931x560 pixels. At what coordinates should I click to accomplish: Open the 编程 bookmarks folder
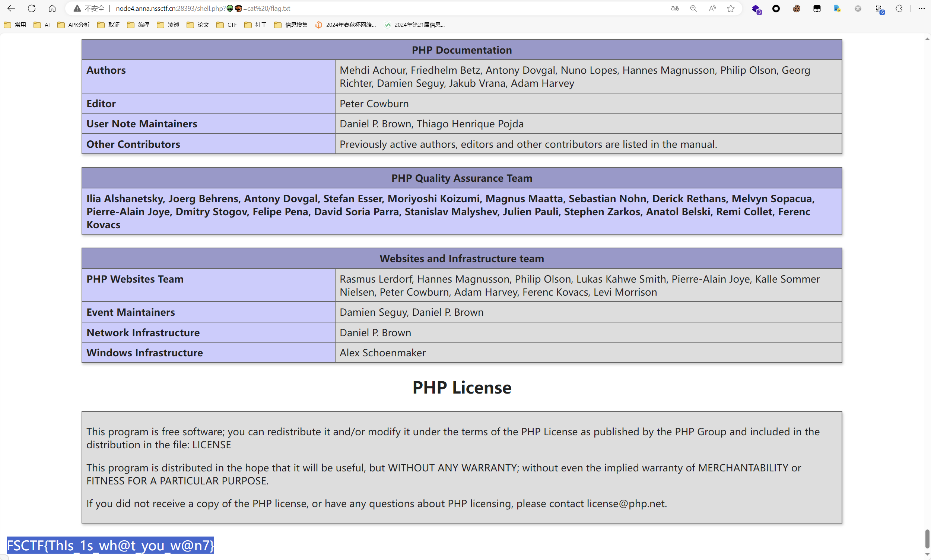(x=138, y=25)
